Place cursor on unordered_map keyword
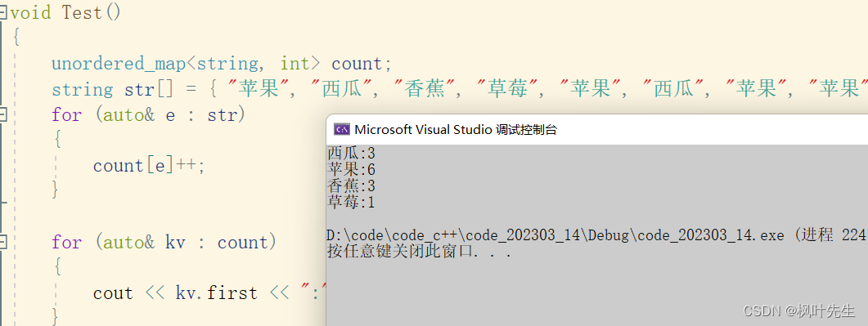868x326 pixels. pos(119,64)
